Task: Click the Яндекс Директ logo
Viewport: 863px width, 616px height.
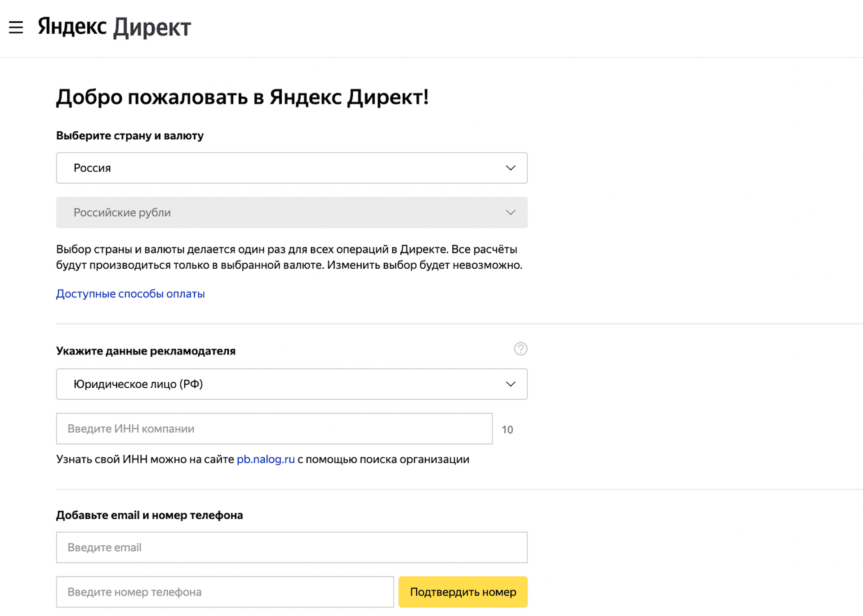Action: pos(113,27)
